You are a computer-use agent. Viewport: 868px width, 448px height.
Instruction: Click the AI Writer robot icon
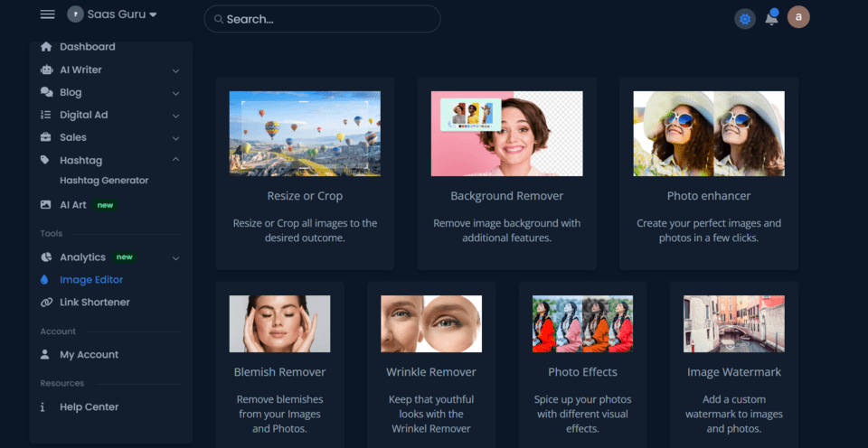pyautogui.click(x=46, y=70)
